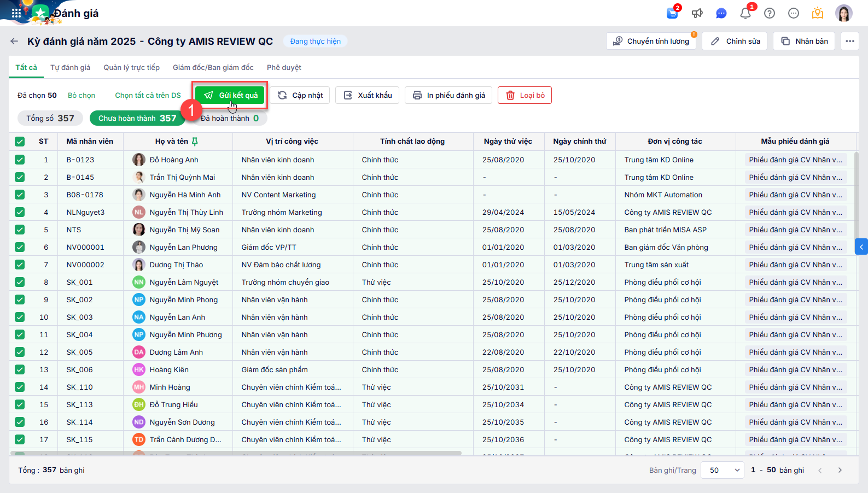
Task: Uncheck the row for Đỗ Hoàng Anh
Action: tap(20, 160)
